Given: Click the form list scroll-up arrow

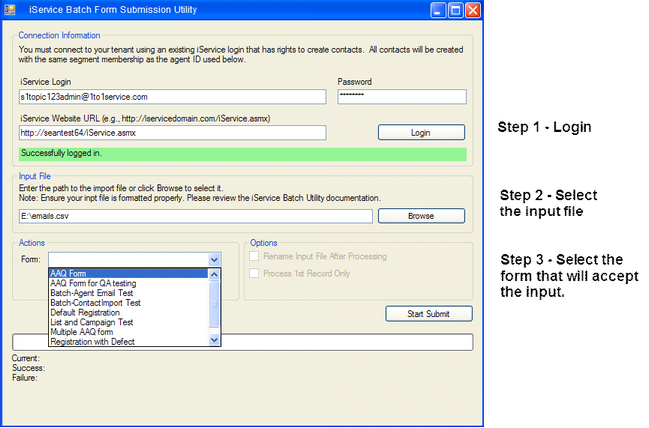Looking at the screenshot, I should click(x=214, y=274).
